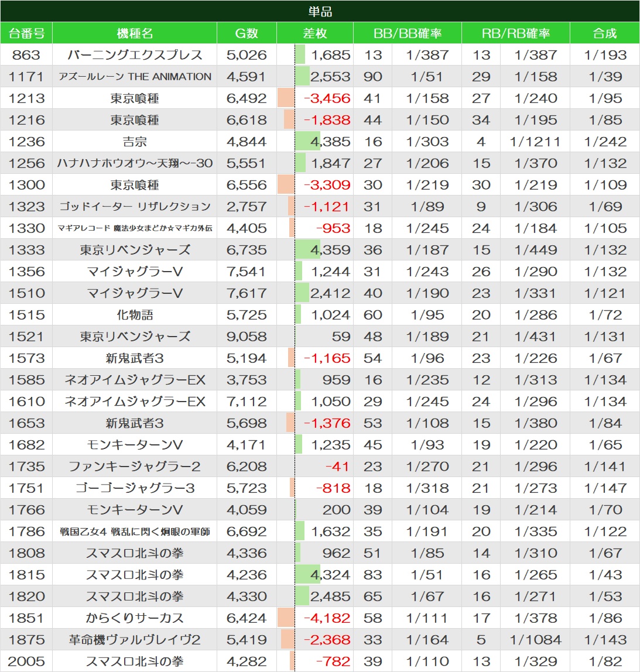Click machine number 1573
Image resolution: width=640 pixels, height=672 pixels.
pyautogui.click(x=26, y=358)
